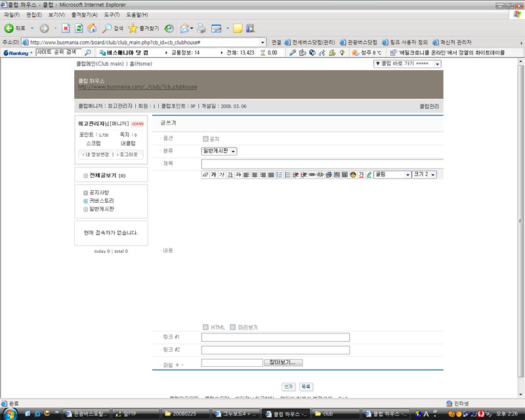Go to the IE Home page icon
The image size is (525, 420).
pos(92,28)
